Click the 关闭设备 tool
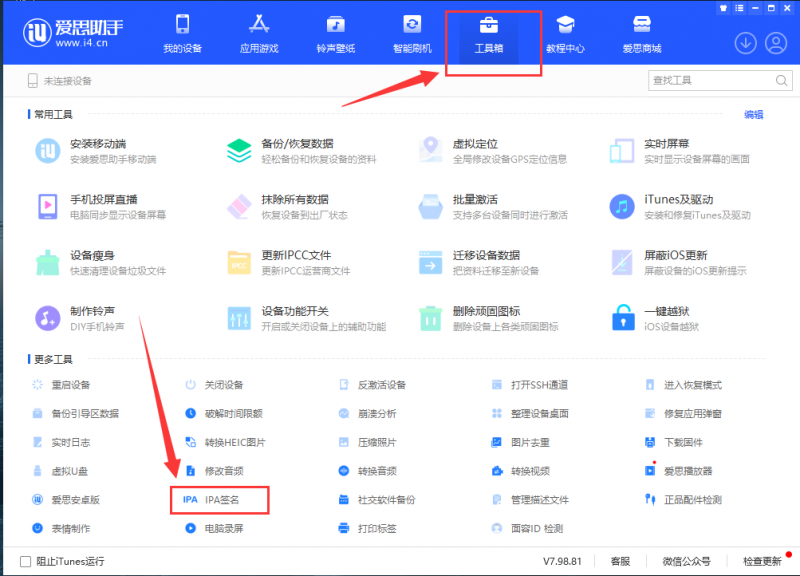 214,385
